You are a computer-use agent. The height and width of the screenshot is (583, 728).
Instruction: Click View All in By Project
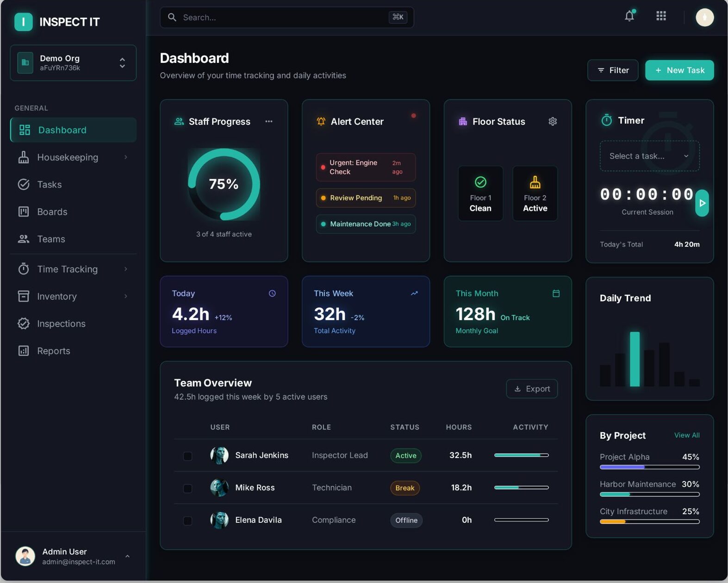(686, 435)
